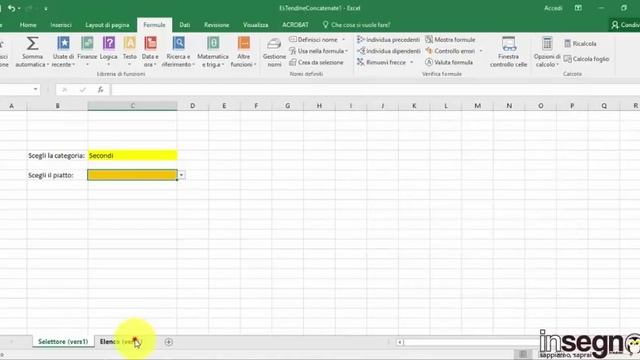Expand Definisci nome dropdown arrow
Viewport: 640px width, 360px height.
click(344, 40)
